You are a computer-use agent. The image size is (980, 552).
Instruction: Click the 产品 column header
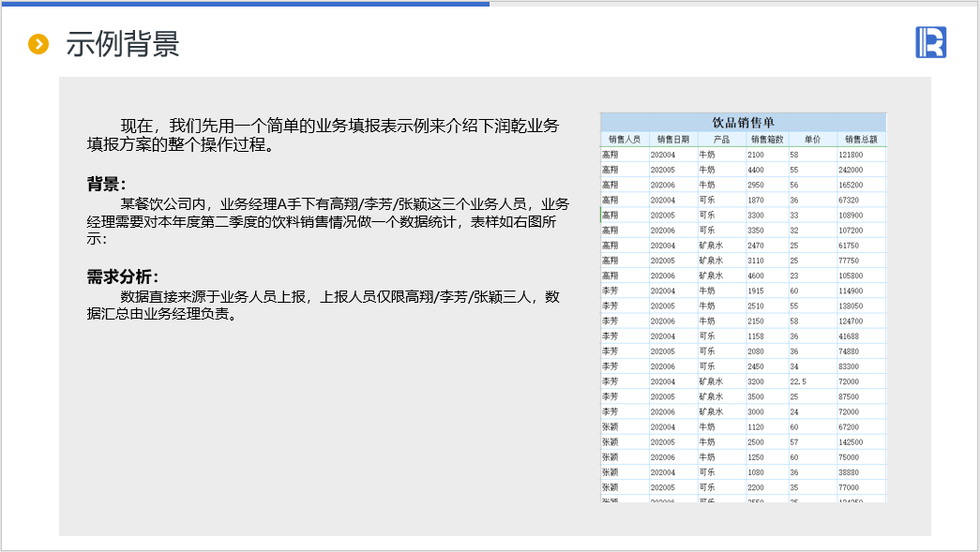(720, 139)
